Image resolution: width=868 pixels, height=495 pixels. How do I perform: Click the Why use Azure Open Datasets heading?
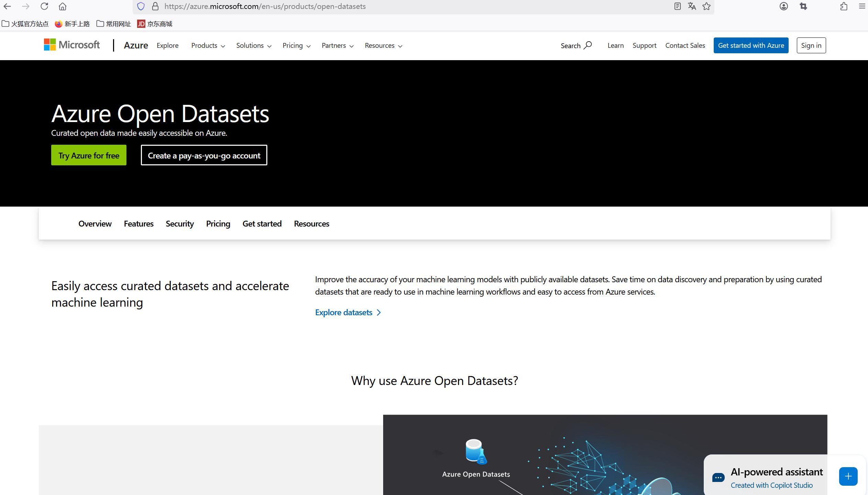pyautogui.click(x=434, y=381)
